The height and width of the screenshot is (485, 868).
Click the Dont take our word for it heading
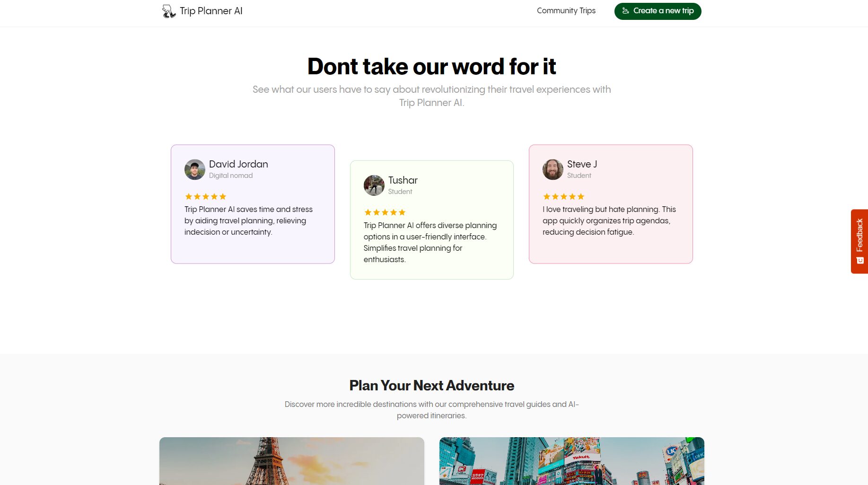(431, 66)
